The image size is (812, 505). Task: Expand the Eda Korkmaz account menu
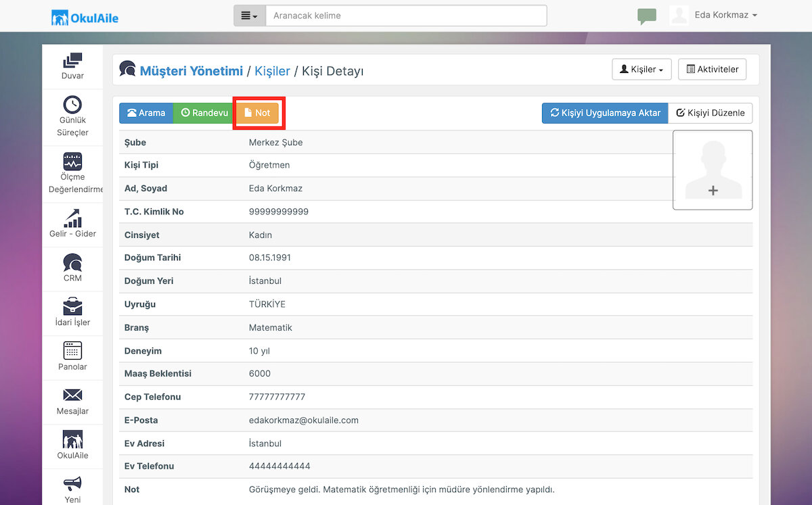[x=725, y=15]
